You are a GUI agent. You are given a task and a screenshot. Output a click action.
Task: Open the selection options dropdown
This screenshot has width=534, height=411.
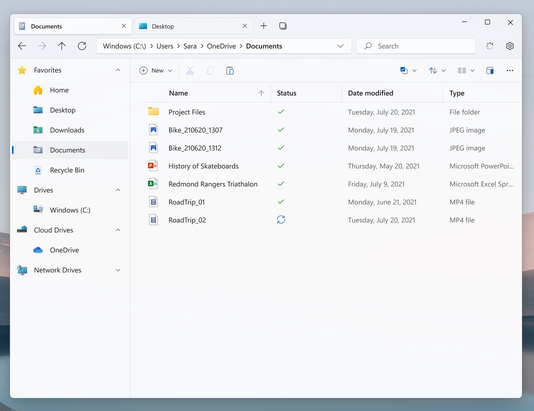click(408, 70)
